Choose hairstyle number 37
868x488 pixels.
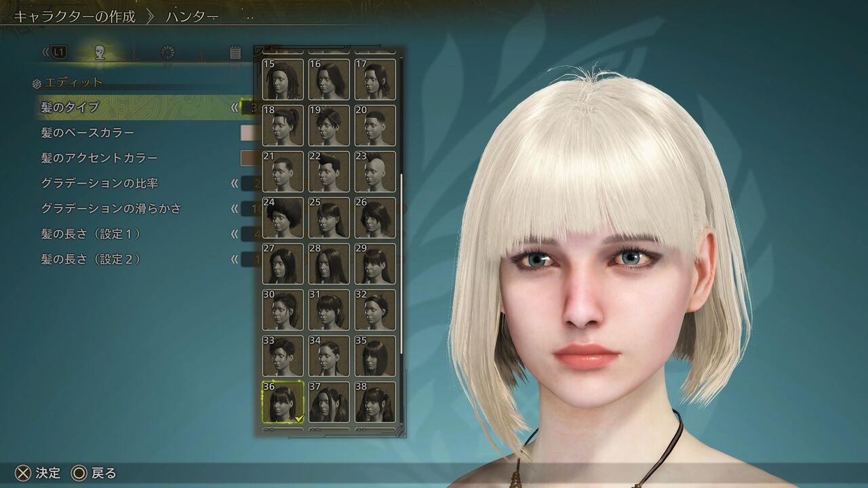pos(329,402)
